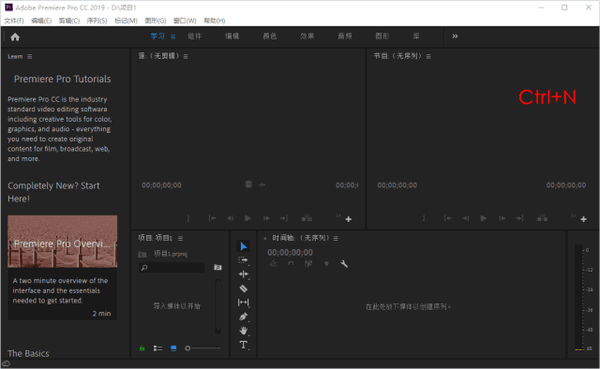This screenshot has height=369, width=600.
Task: Open the 剪辑(C) menu
Action: (x=69, y=21)
